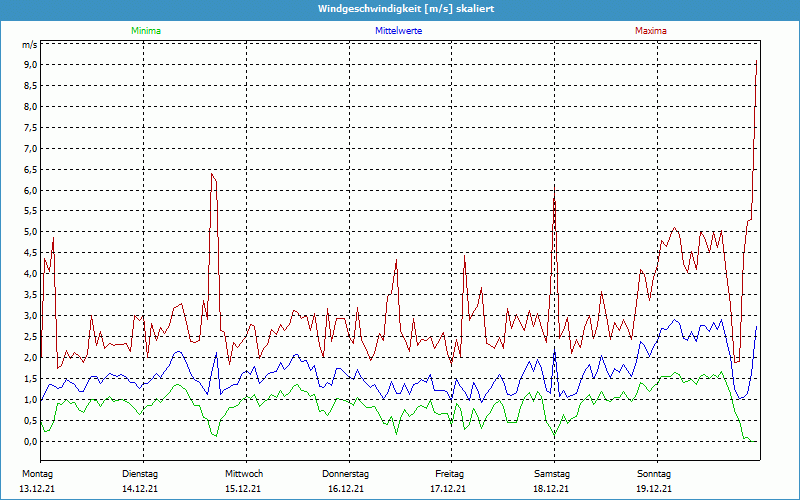This screenshot has width=800, height=500.
Task: Click the 'Samstag' day label
Action: coord(552,474)
